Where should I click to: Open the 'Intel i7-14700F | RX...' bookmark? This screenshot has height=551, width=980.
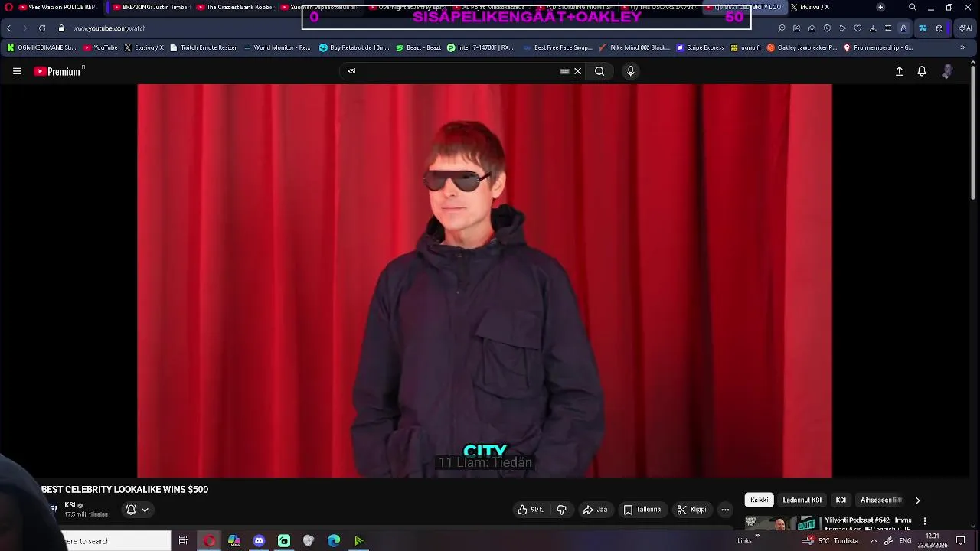(x=480, y=47)
